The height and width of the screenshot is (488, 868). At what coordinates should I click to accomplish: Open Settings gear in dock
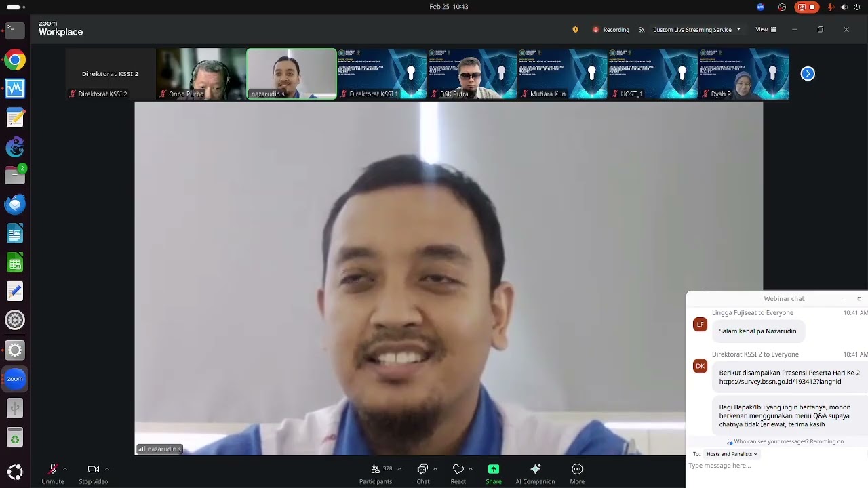[x=15, y=320]
